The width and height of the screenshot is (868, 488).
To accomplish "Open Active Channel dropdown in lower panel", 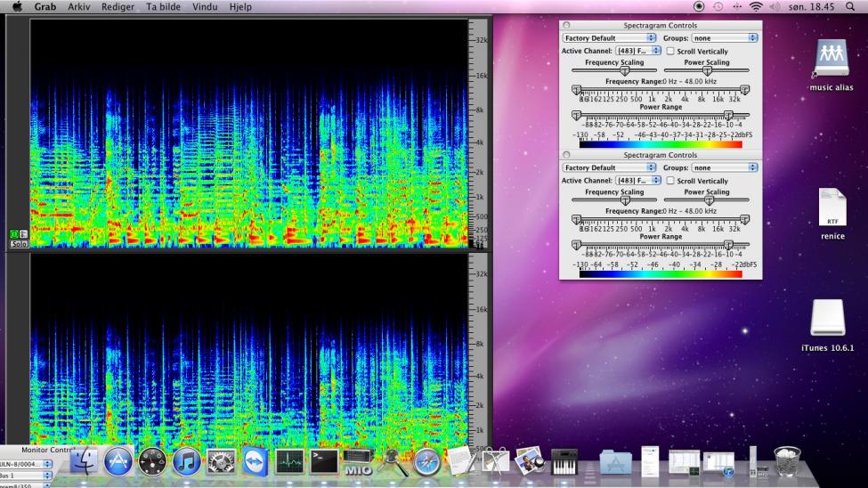I will (x=638, y=181).
